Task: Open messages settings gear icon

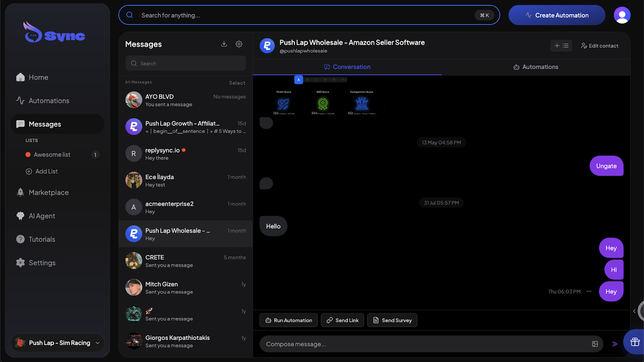Action: pos(239,44)
